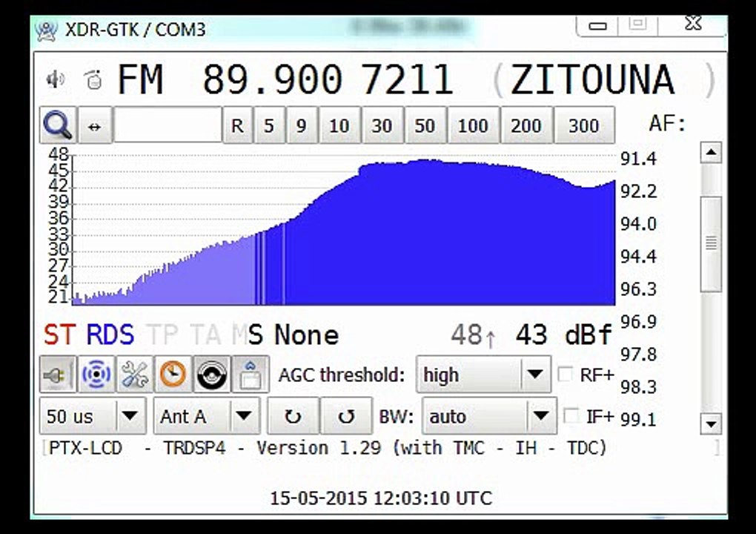Viewport: 756px width, 534px height.
Task: Click the XDR-GTK application title icon
Action: [46, 30]
